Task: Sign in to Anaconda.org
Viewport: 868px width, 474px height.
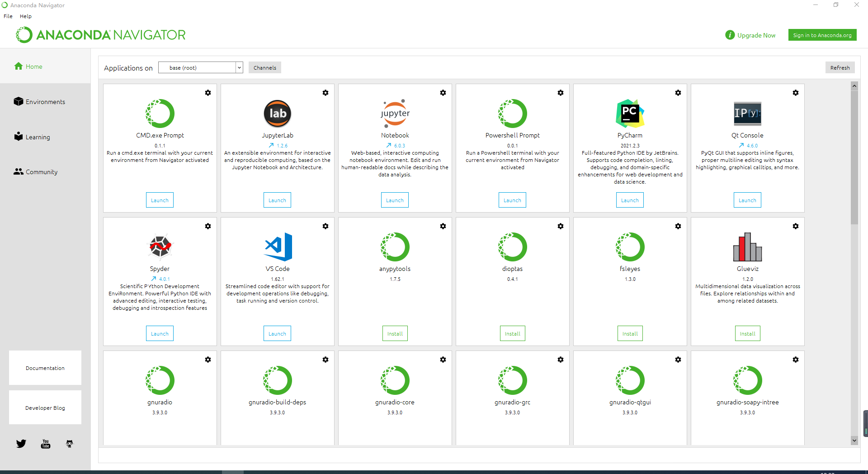Action: (x=822, y=35)
